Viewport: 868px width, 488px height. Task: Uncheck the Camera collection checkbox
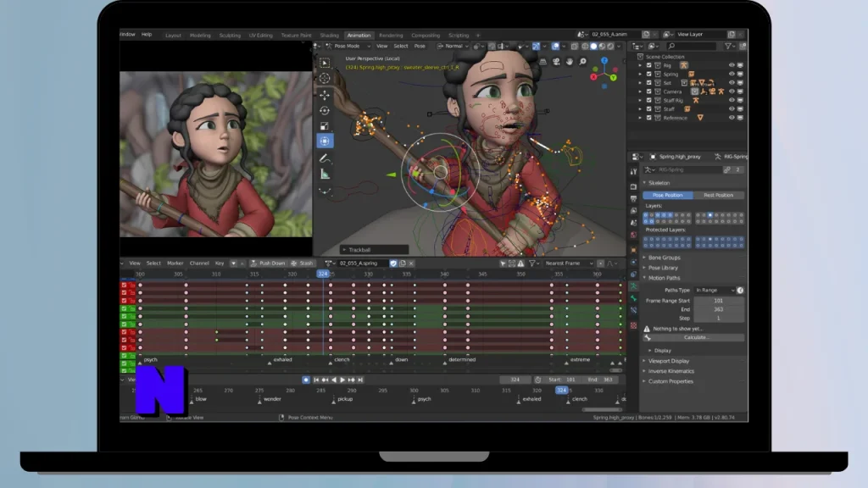tap(648, 91)
